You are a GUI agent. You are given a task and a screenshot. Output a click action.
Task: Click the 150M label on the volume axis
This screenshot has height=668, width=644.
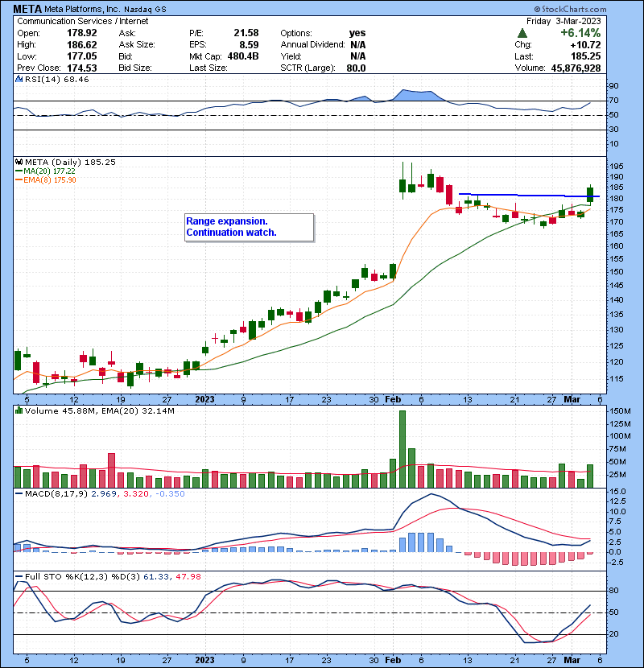click(x=621, y=411)
